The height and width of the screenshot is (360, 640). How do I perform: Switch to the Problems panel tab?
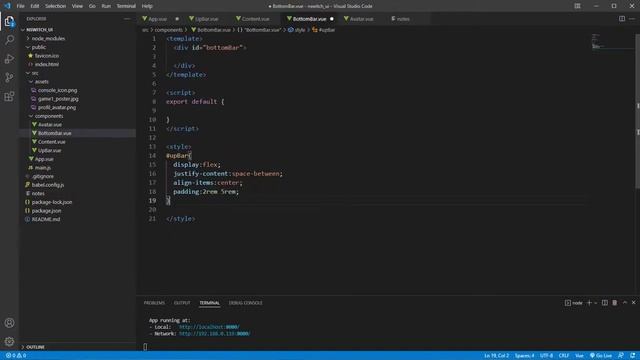[154, 303]
